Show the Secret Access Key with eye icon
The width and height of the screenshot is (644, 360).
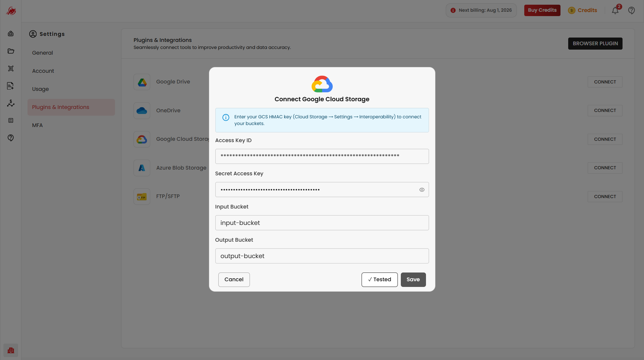click(x=422, y=190)
